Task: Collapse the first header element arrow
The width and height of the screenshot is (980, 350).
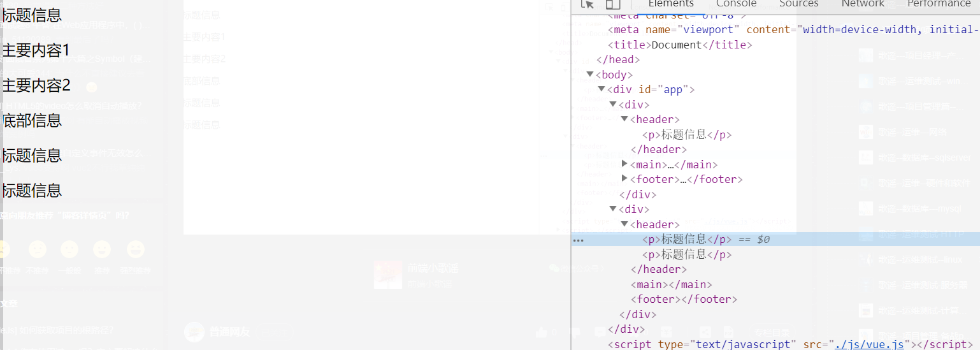Action: [x=624, y=119]
